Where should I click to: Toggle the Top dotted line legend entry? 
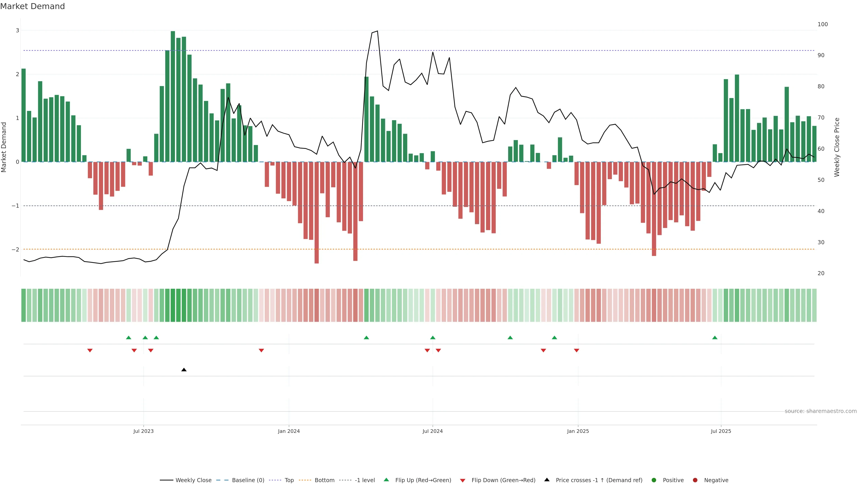[x=289, y=480]
